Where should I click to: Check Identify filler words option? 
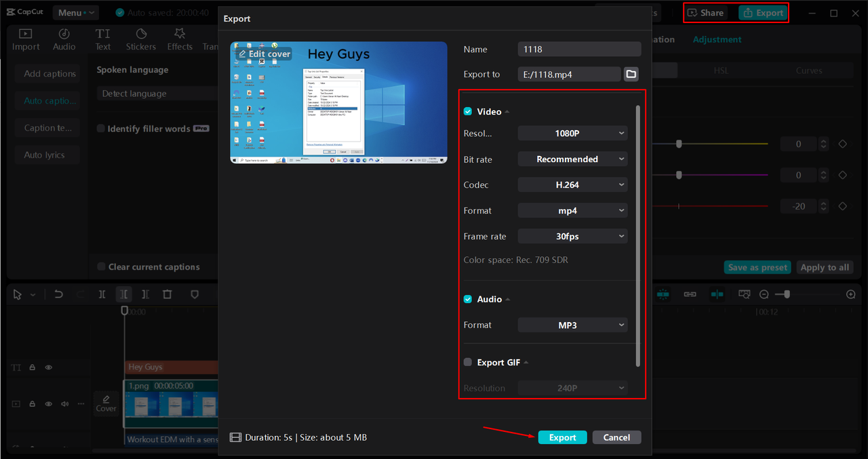point(101,129)
